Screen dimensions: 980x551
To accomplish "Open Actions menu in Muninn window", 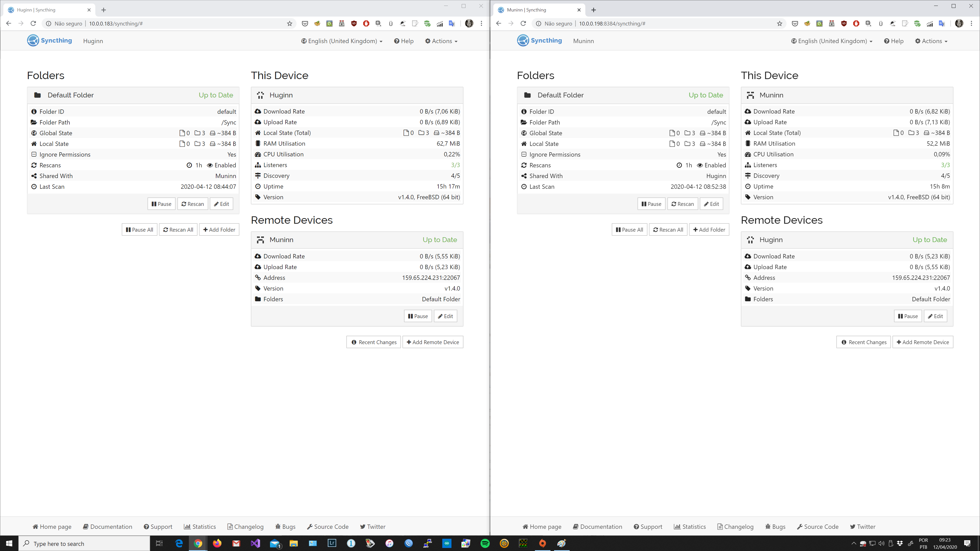I will pos(931,41).
